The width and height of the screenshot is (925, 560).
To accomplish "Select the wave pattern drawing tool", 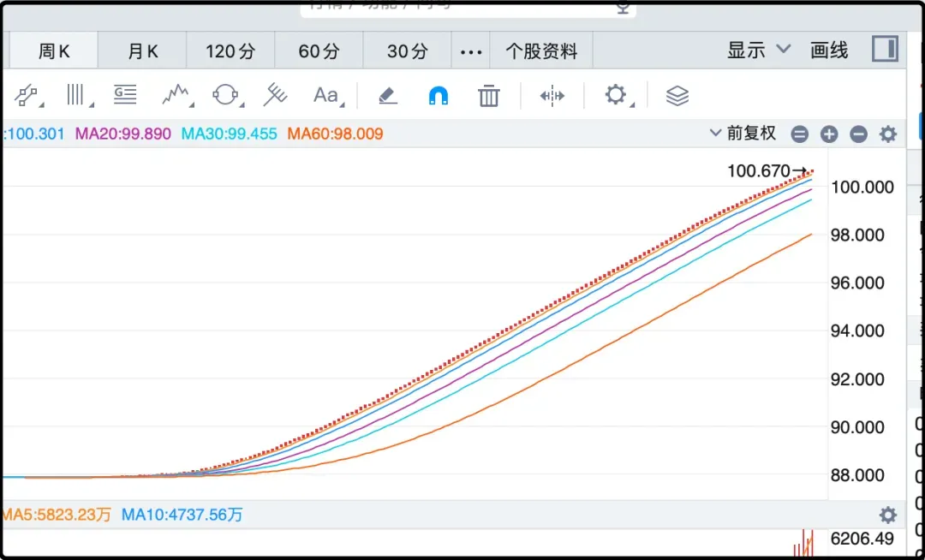I will point(176,95).
